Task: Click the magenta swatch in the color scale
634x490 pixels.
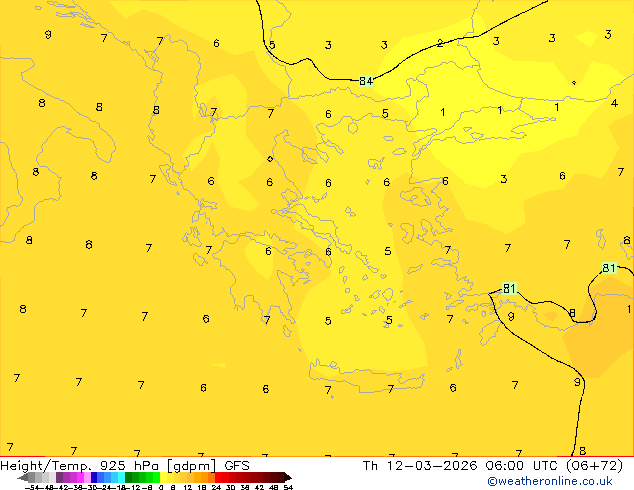Action: (x=80, y=477)
